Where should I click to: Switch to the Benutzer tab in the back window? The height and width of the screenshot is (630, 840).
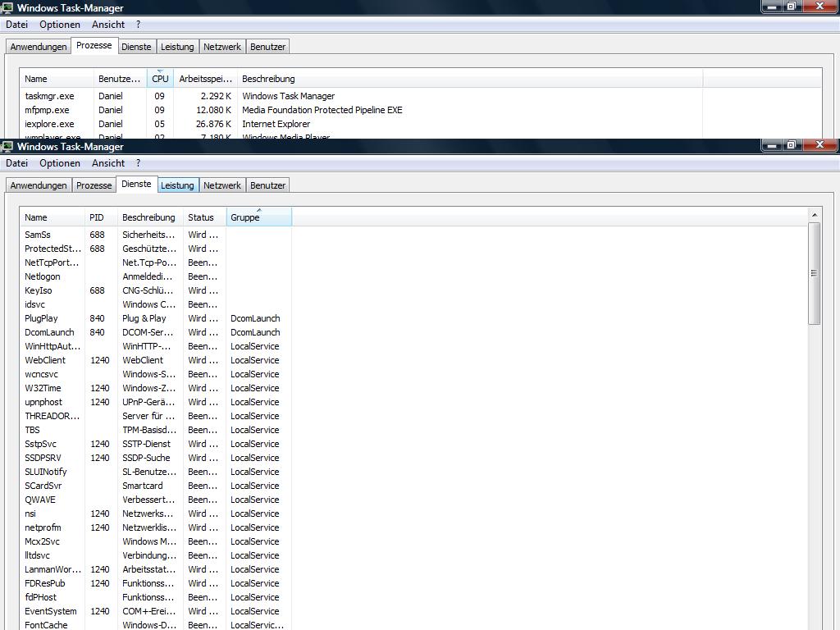tap(268, 47)
